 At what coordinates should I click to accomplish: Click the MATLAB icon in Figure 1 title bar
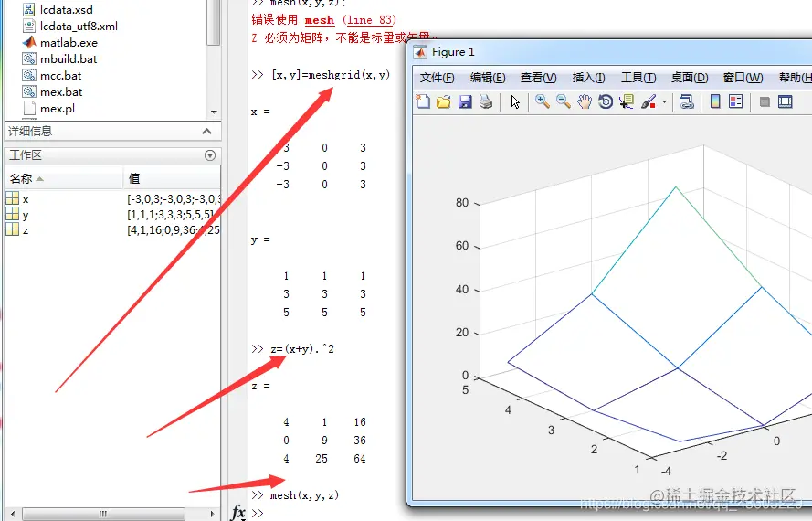point(420,52)
